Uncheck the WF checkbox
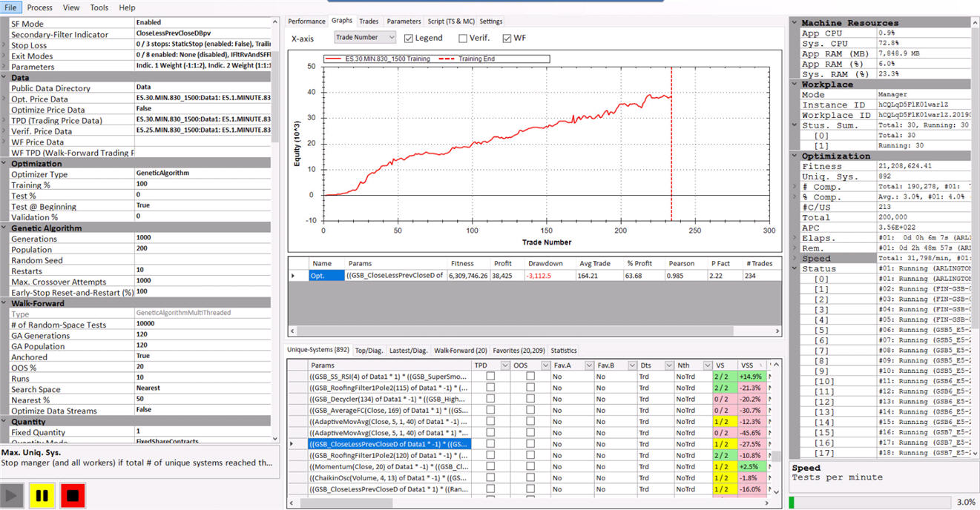The image size is (980, 510). click(x=507, y=38)
